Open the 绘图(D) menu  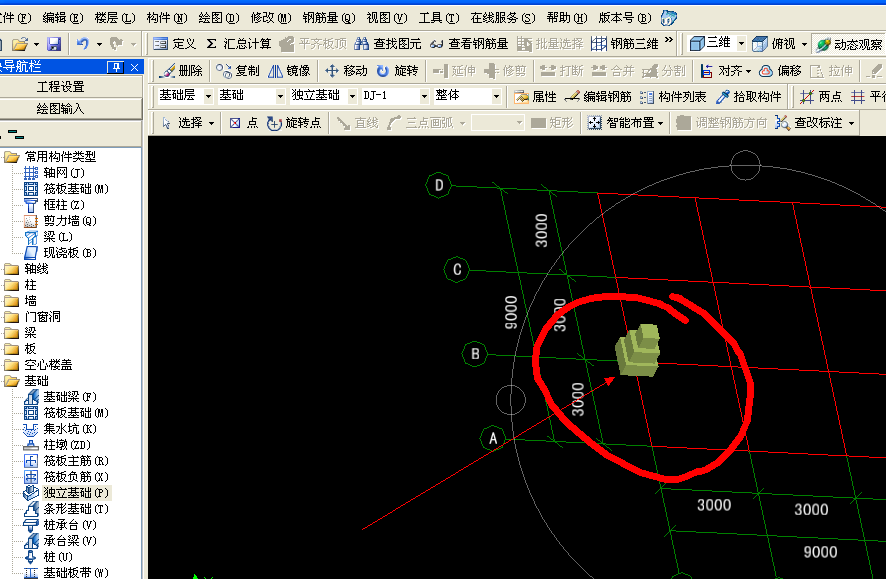[x=219, y=18]
